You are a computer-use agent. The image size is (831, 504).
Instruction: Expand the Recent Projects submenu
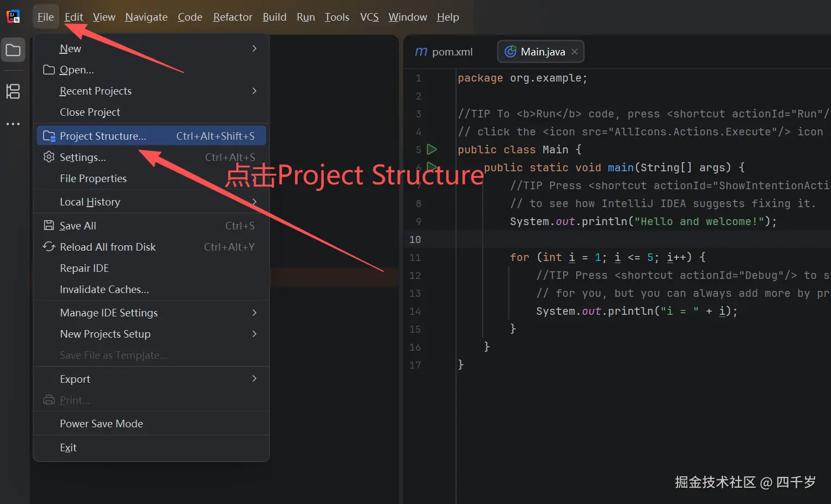(x=95, y=91)
